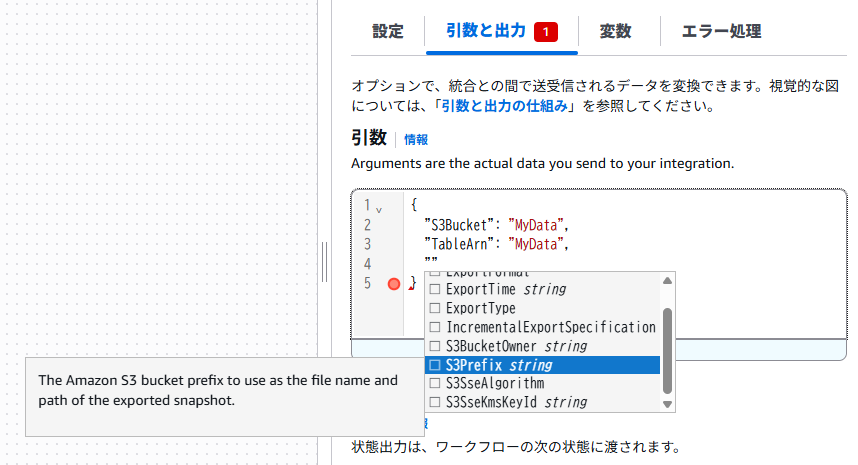Place cursor in empty quotes on line 4

pos(431,260)
